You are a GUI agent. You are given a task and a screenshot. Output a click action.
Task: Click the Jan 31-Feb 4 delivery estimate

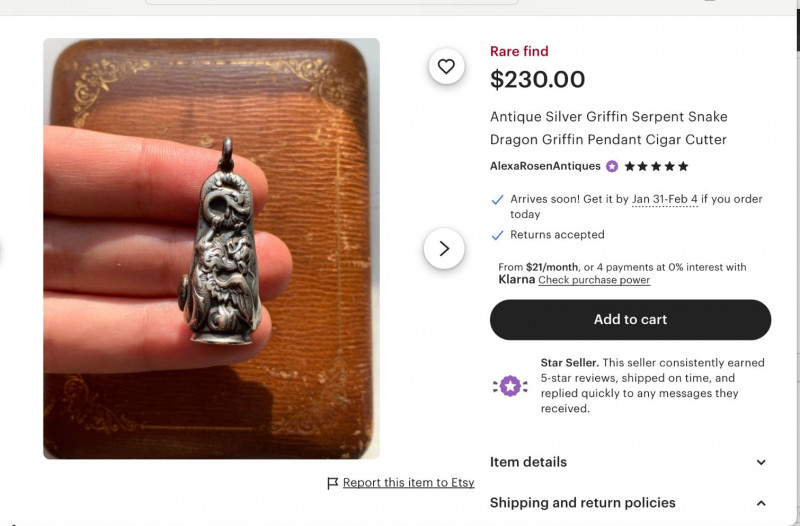[665, 199]
